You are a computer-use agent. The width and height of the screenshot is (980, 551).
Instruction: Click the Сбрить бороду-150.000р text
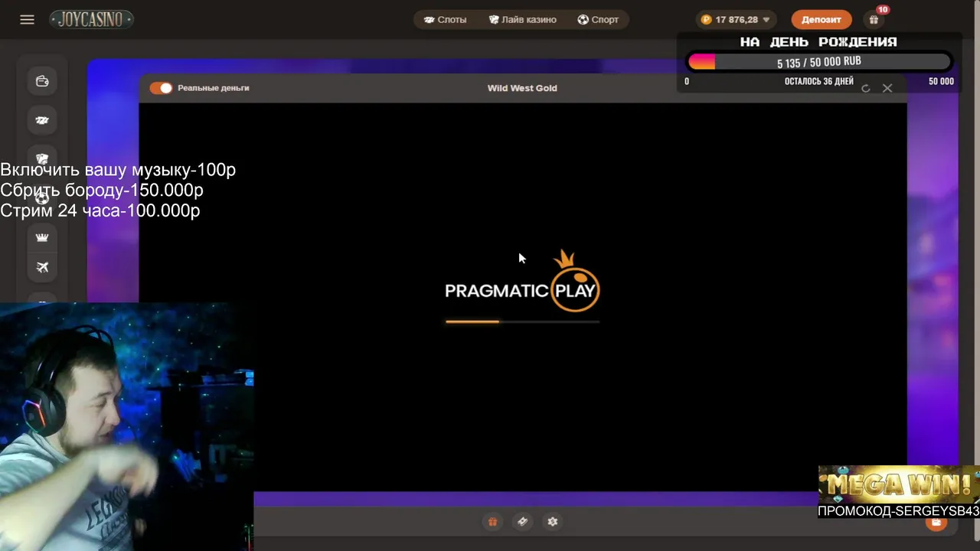coord(102,190)
